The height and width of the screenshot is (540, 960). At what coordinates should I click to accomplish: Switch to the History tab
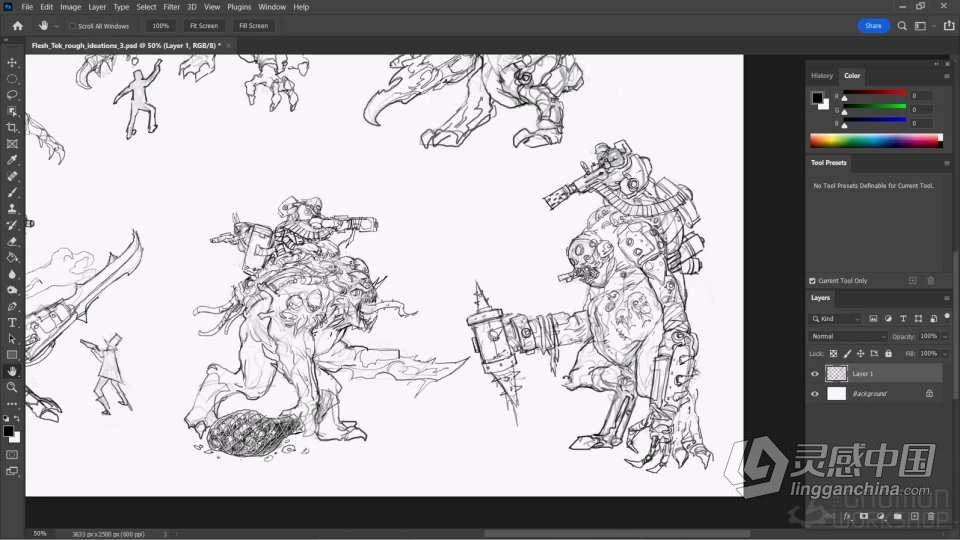pos(822,76)
